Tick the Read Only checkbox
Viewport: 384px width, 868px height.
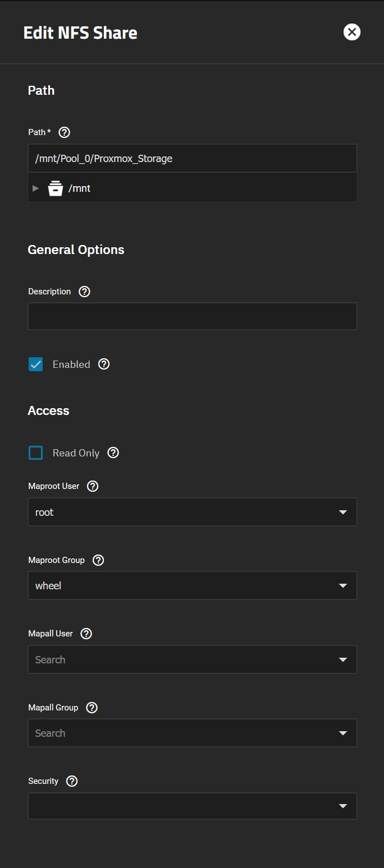pos(36,453)
